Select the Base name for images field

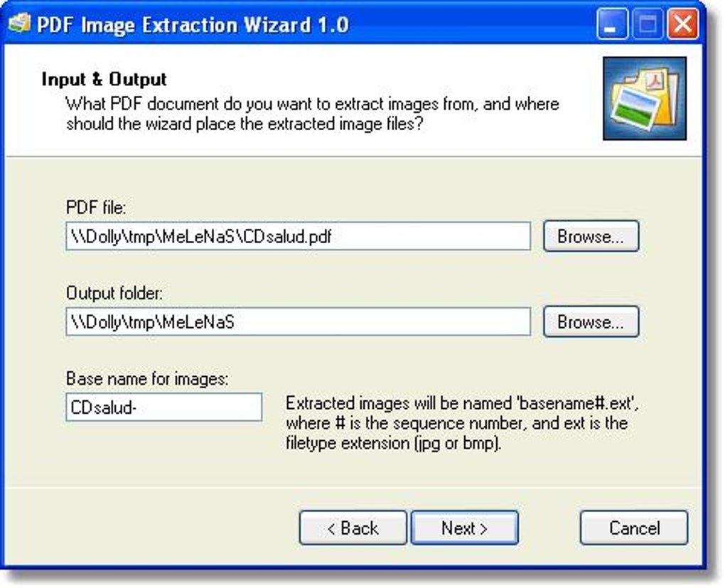tap(163, 408)
